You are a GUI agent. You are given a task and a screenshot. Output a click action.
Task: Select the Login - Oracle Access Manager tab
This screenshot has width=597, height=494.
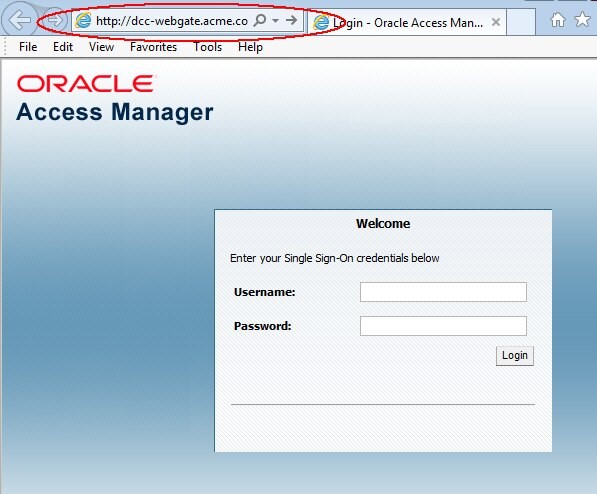tap(407, 22)
